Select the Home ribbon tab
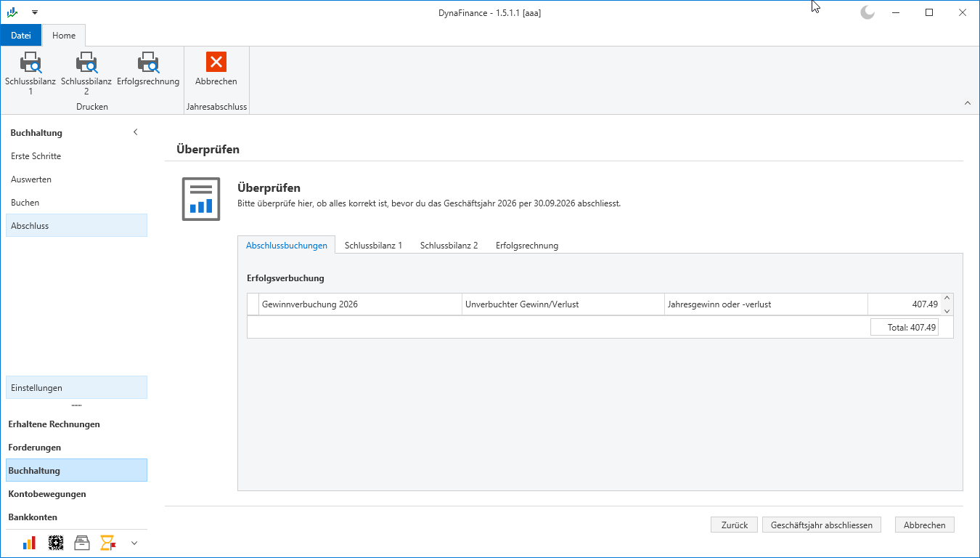Screen dimensions: 980x558 pos(64,36)
